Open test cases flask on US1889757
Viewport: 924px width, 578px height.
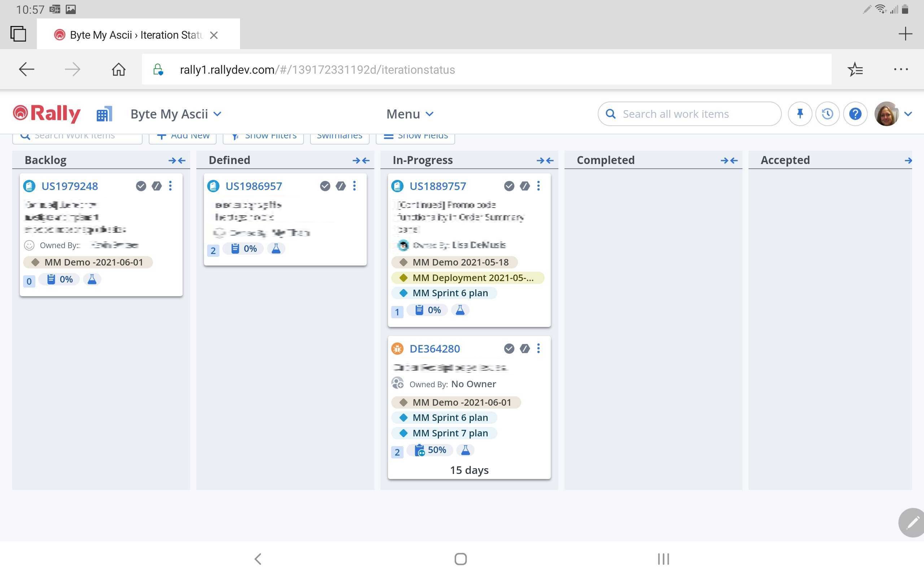click(x=460, y=310)
